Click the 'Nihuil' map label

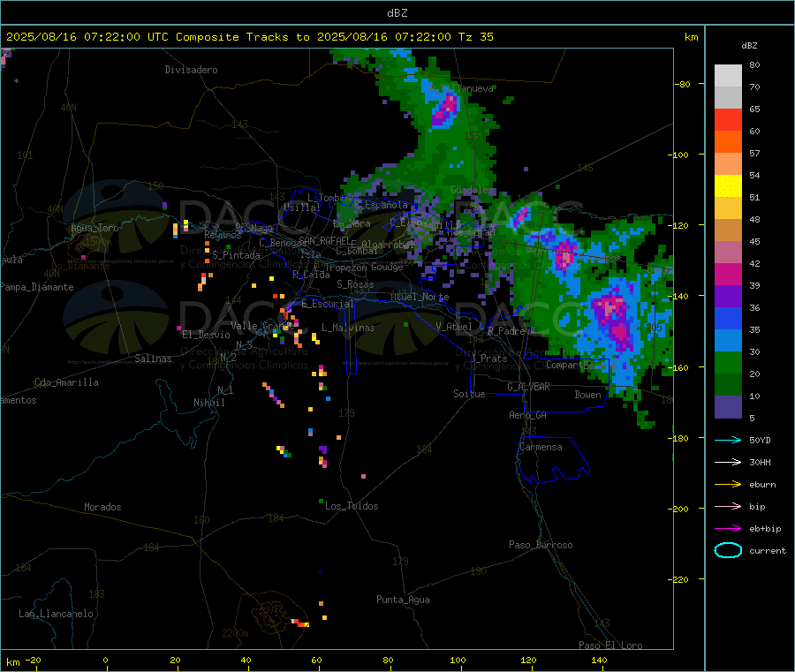[x=209, y=403]
